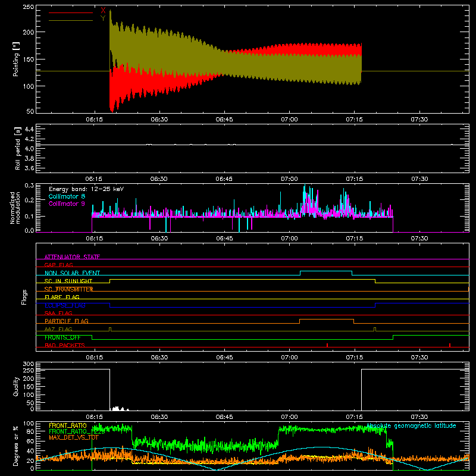Image resolution: width=476 pixels, height=476 pixels.
Task: Click the raised orange PARTICLE_FLAG step
Action: pyautogui.click(x=327, y=320)
